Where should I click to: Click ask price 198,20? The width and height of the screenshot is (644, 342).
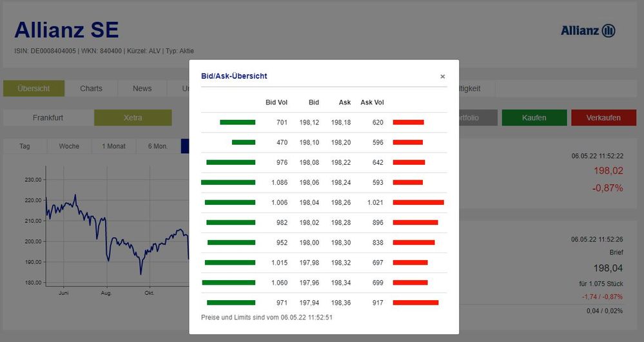pyautogui.click(x=341, y=142)
